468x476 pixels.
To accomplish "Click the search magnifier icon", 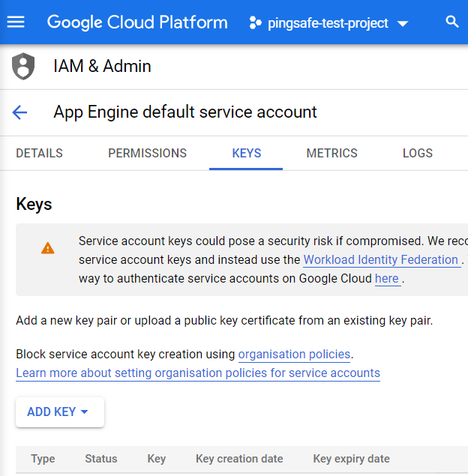I will [x=451, y=22].
